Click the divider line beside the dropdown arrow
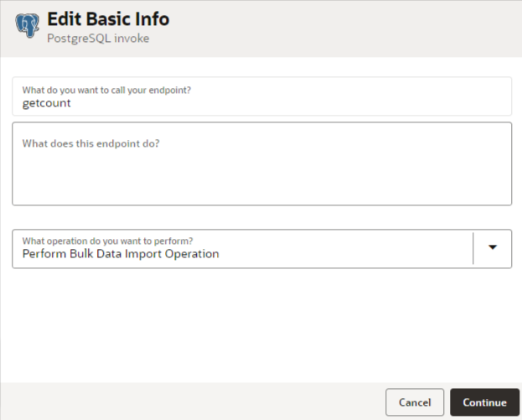 [473, 248]
